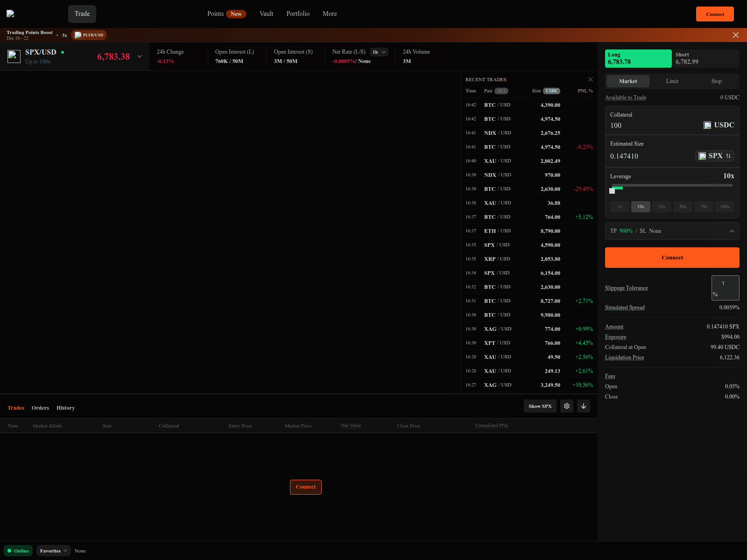Toggle the USDC size filter in Recent Trades
Image resolution: width=747 pixels, height=560 pixels.
[x=551, y=91]
